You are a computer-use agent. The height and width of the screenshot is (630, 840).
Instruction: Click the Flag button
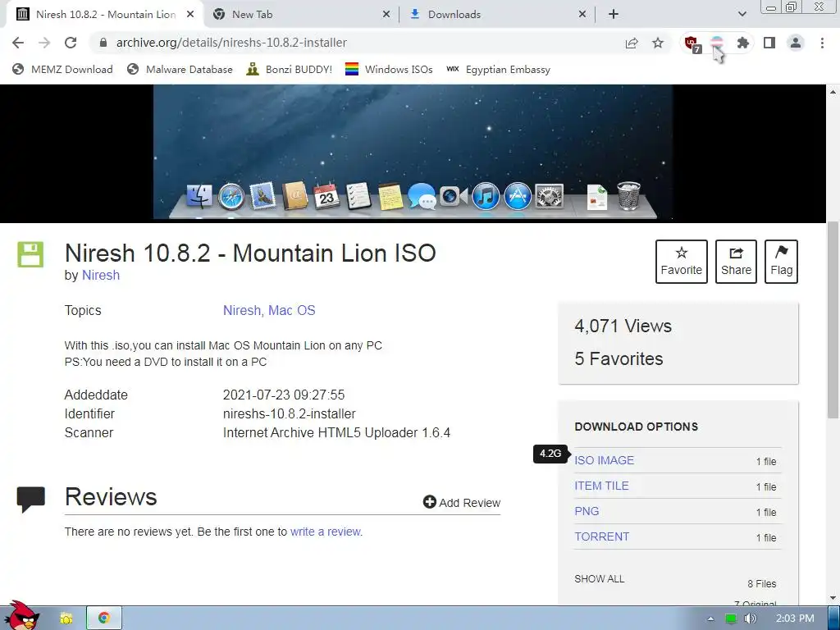click(x=782, y=262)
